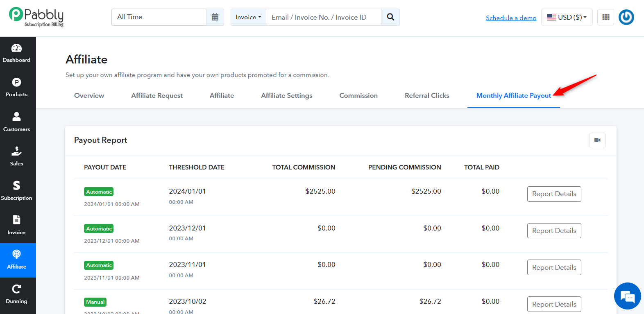Screen dimensions: 644x314
Task: Click threshold date 2024/01/01
Action: [x=187, y=191]
